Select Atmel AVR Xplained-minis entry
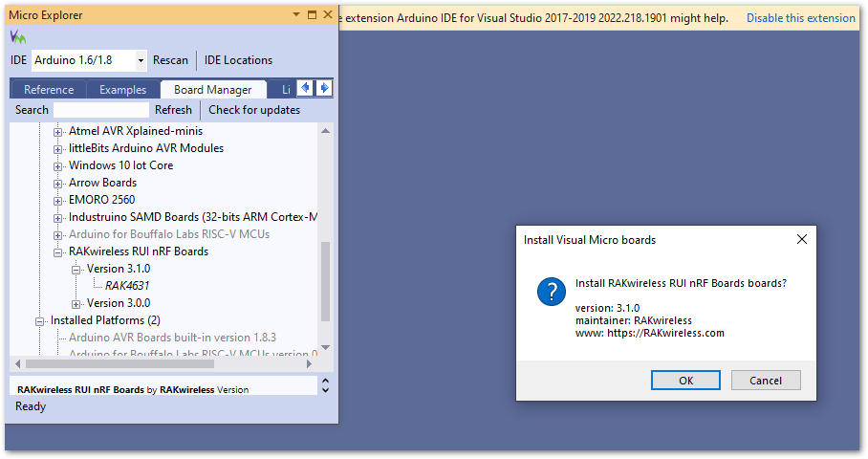Image resolution: width=868 pixels, height=459 pixels. [x=136, y=131]
